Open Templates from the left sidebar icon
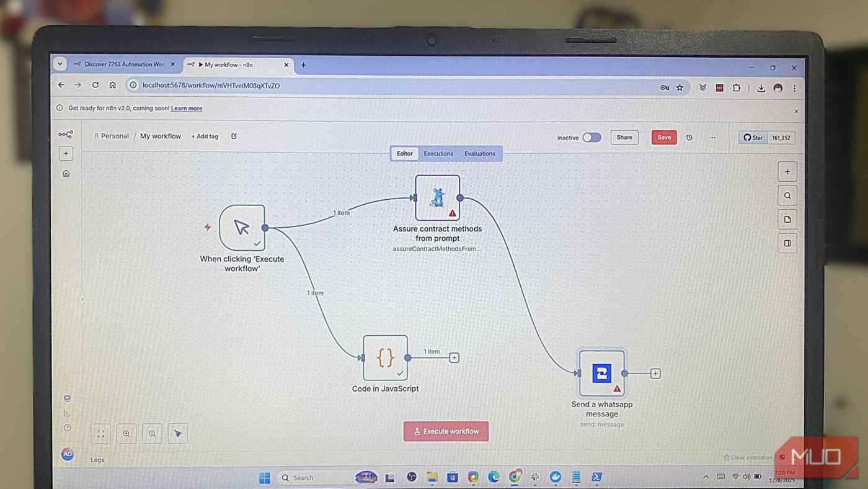868x489 pixels. (x=66, y=398)
